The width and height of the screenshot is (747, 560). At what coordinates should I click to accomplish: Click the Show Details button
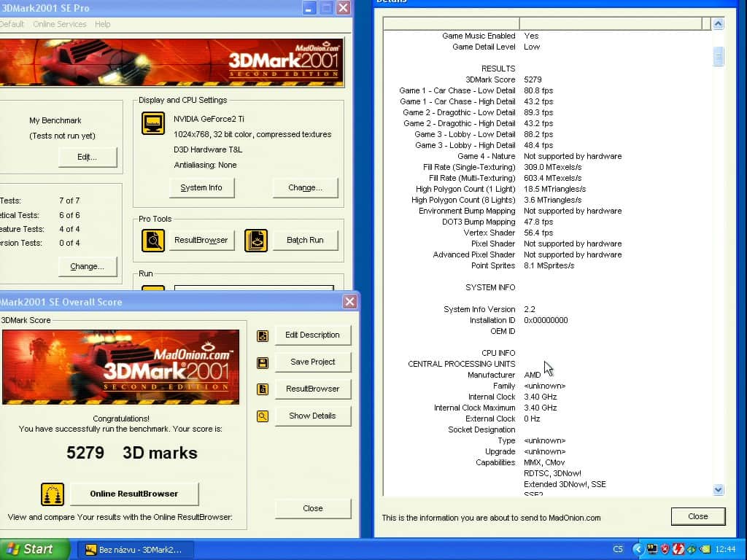pos(312,416)
